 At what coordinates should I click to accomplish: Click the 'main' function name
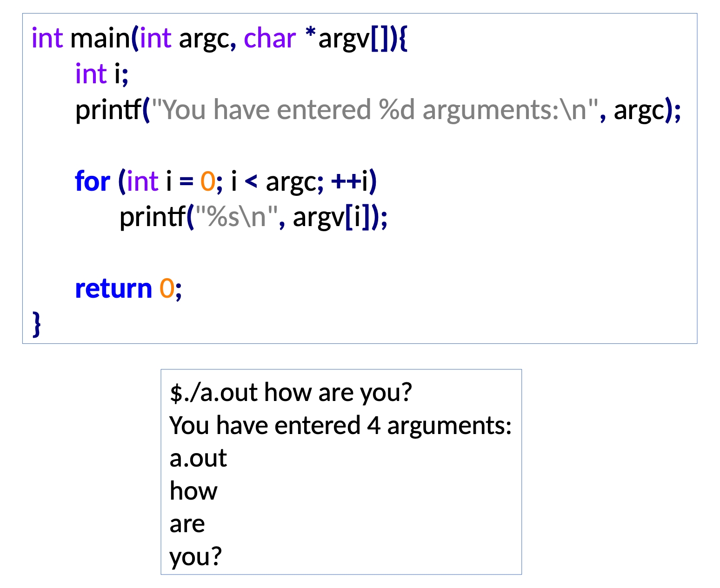click(100, 38)
